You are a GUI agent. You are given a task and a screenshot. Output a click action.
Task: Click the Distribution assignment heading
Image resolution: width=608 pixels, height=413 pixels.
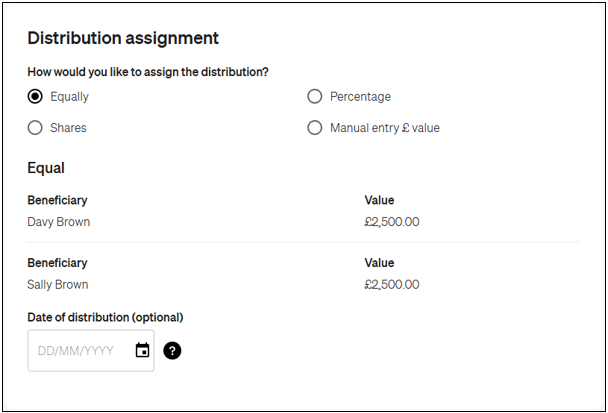[x=123, y=39]
